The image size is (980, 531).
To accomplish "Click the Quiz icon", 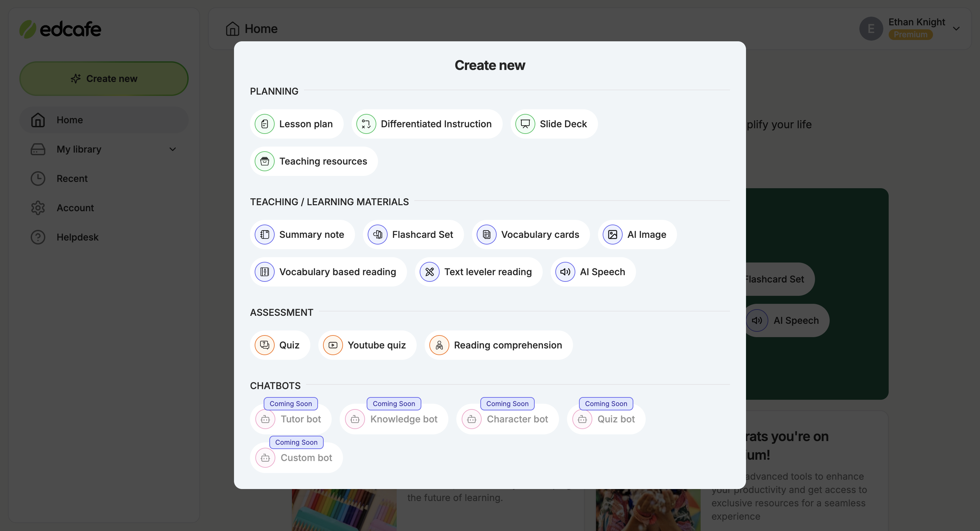I will 264,345.
